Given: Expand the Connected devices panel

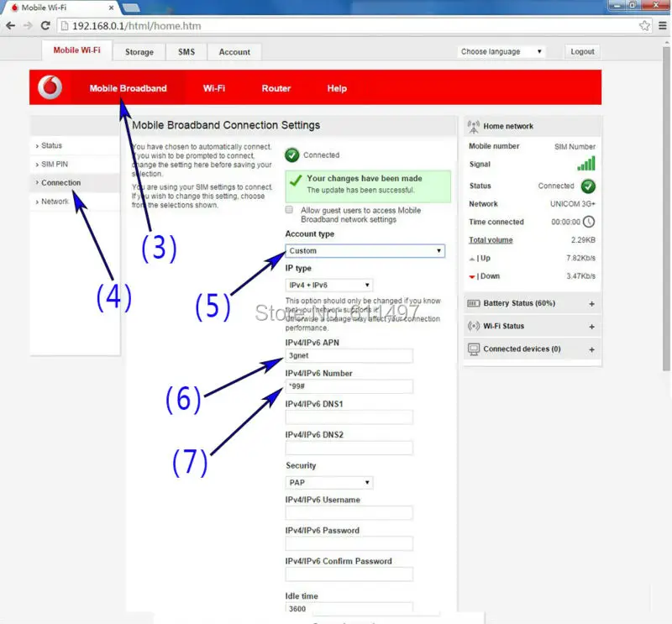Looking at the screenshot, I should click(x=591, y=349).
